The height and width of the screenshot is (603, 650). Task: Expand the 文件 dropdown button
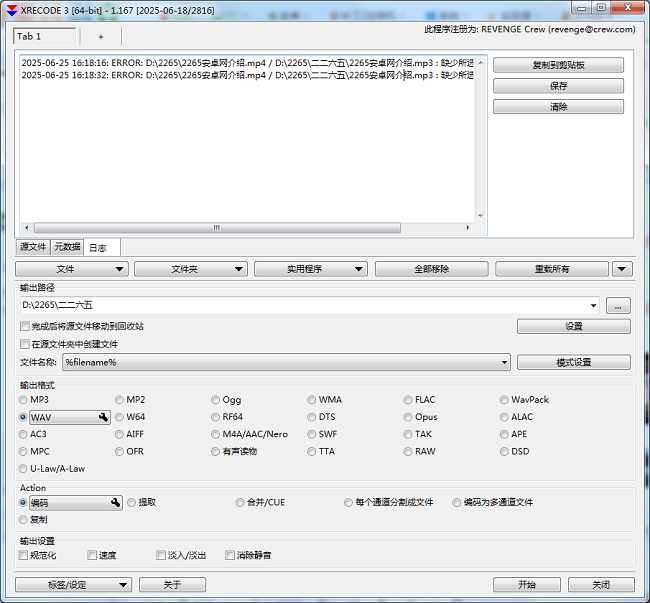coord(71,269)
